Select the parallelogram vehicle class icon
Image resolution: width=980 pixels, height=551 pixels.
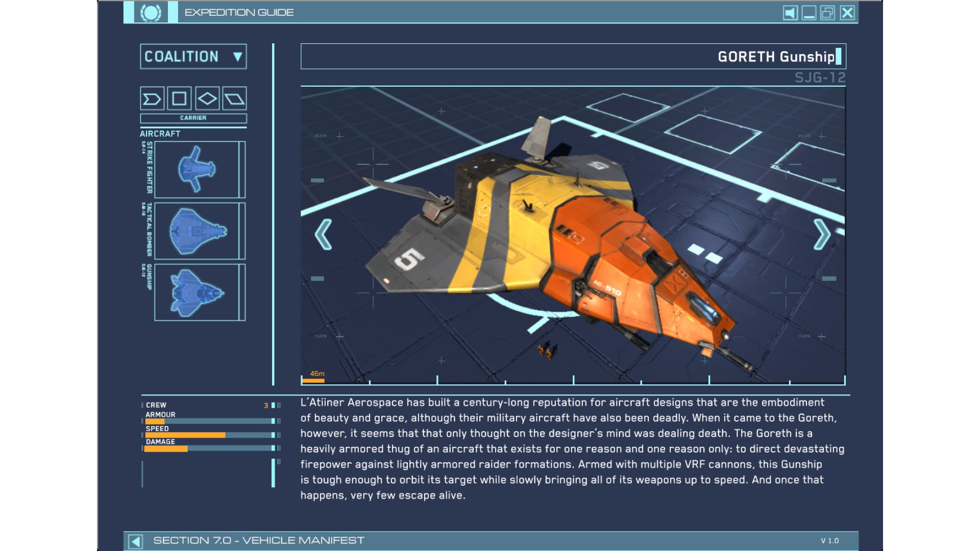[x=234, y=98]
